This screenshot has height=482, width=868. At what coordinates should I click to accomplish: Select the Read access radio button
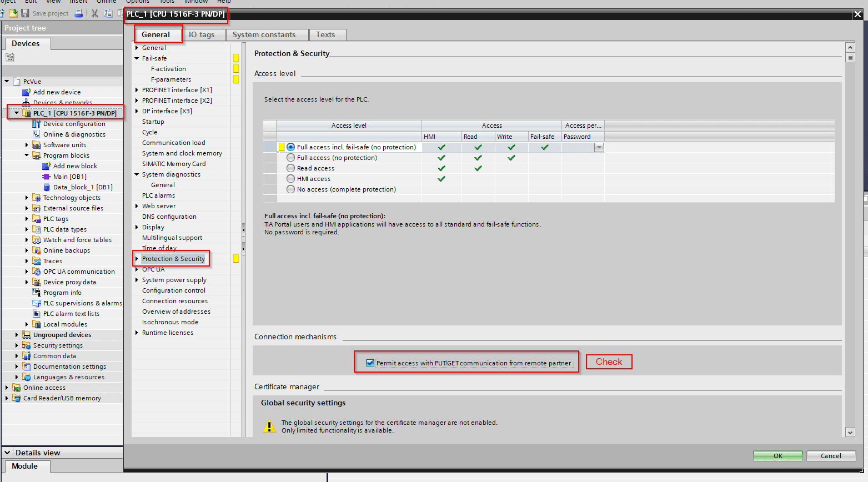click(290, 168)
